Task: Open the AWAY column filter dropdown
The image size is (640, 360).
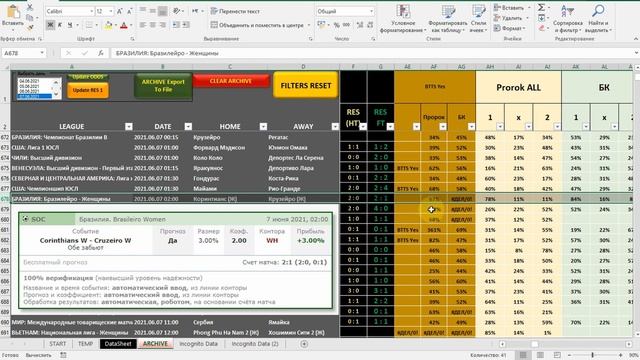Action: tap(335, 127)
